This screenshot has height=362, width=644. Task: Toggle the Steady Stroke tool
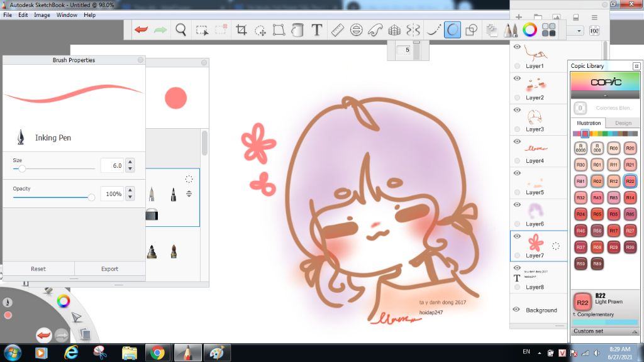point(433,30)
